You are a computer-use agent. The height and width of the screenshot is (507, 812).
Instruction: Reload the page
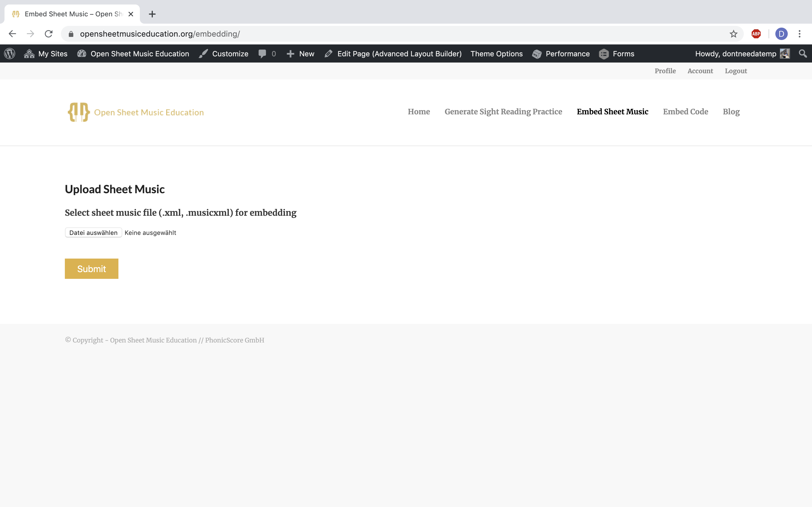pyautogui.click(x=49, y=34)
